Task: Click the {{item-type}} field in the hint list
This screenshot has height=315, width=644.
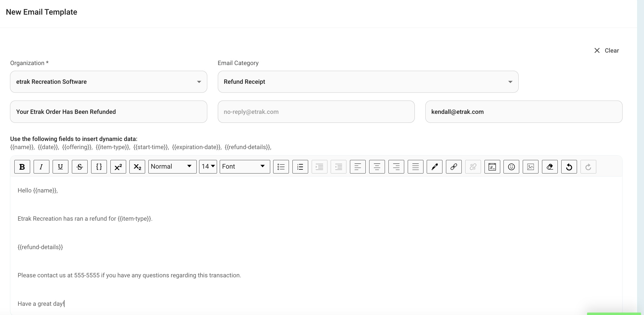Action: [x=113, y=147]
